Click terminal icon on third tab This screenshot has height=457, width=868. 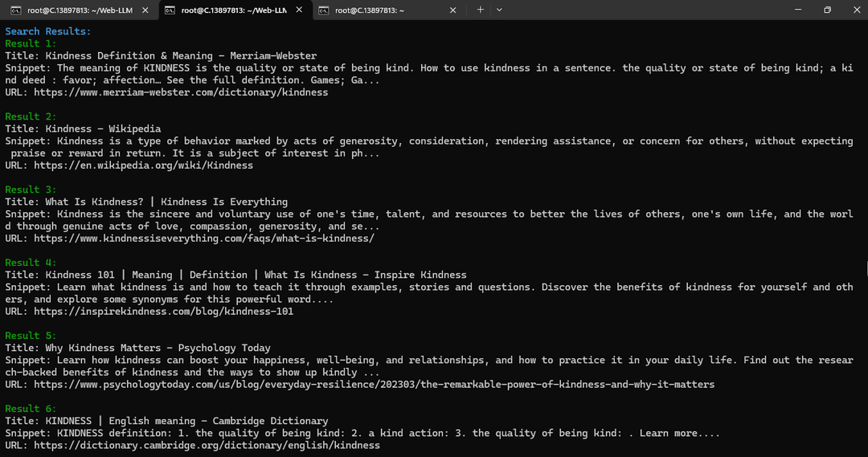[324, 10]
